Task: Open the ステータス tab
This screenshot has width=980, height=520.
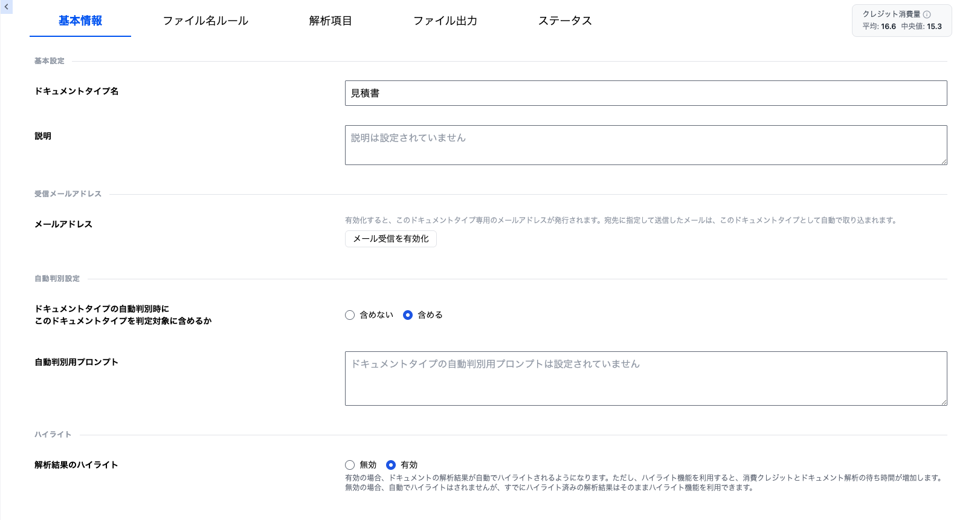Action: pos(565,21)
